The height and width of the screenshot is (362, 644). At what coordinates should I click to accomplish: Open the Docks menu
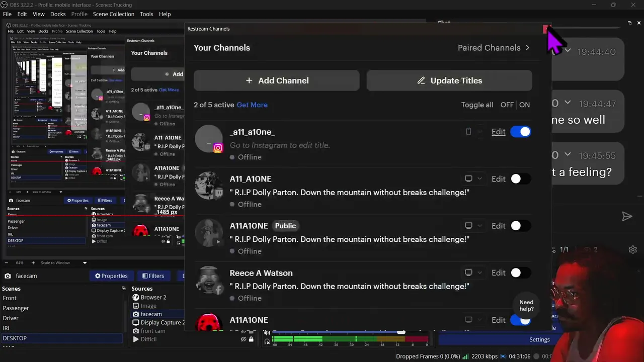tap(58, 14)
